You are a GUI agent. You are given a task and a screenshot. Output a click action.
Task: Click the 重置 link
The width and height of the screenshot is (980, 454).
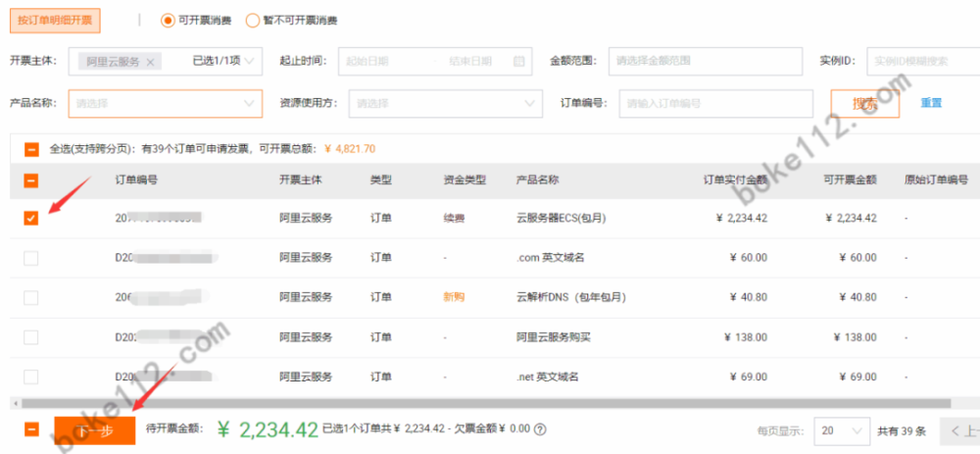[931, 103]
